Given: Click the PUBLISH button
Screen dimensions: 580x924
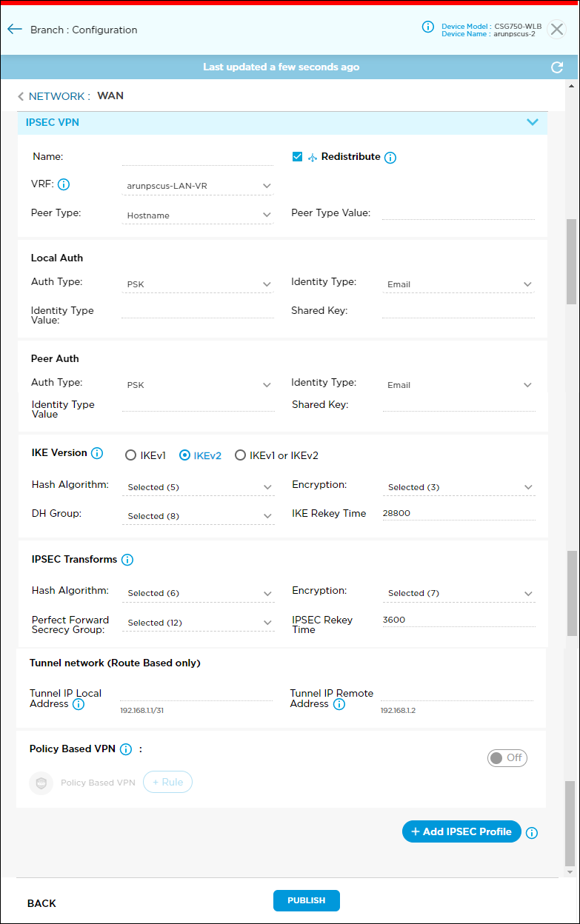Looking at the screenshot, I should tap(307, 900).
